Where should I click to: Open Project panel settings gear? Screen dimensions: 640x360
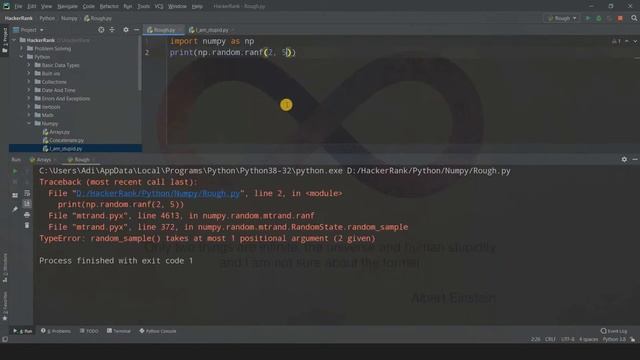click(x=126, y=30)
